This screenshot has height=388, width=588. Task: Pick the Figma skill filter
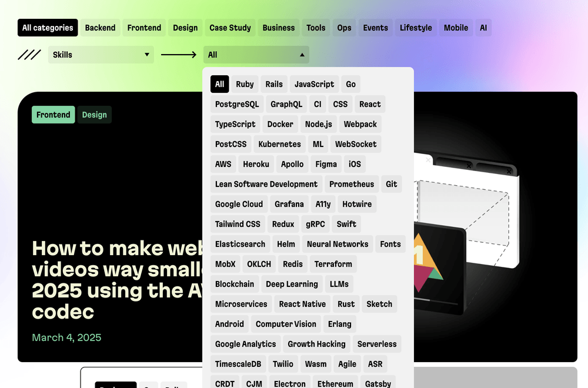[x=326, y=164]
